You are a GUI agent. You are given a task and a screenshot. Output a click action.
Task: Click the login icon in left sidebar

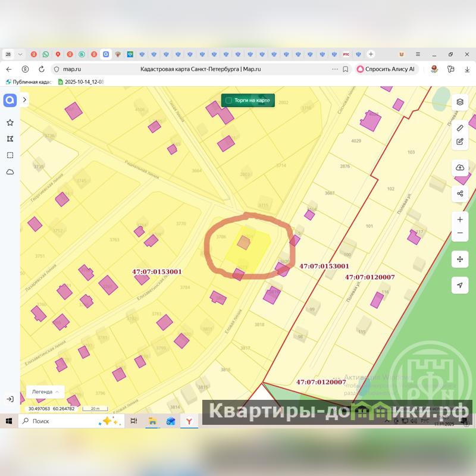(x=10, y=399)
